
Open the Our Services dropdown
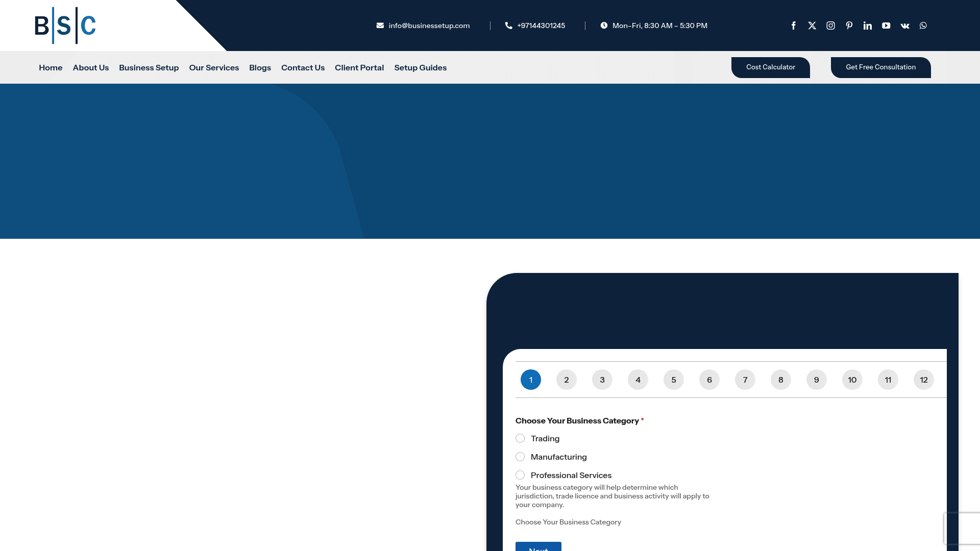(214, 67)
